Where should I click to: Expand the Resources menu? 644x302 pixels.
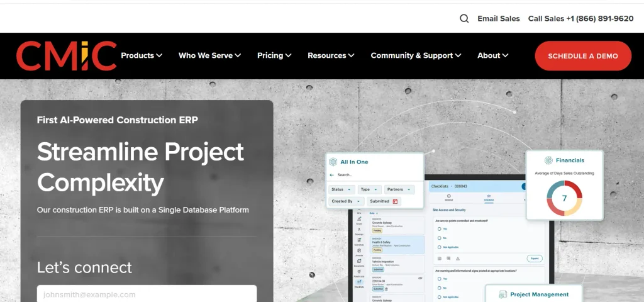(331, 55)
